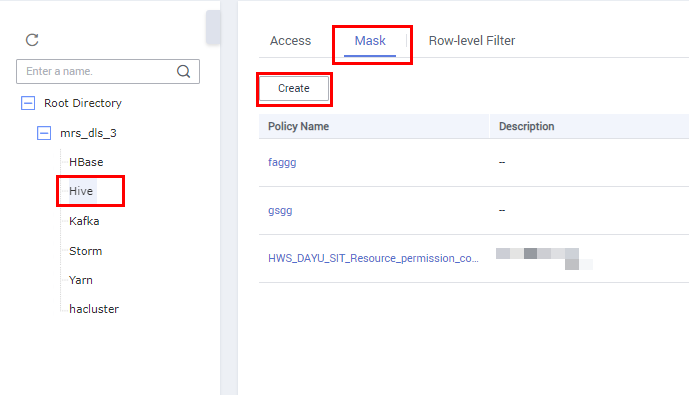Switch to the Mask tab
The image size is (689, 395).
(370, 40)
